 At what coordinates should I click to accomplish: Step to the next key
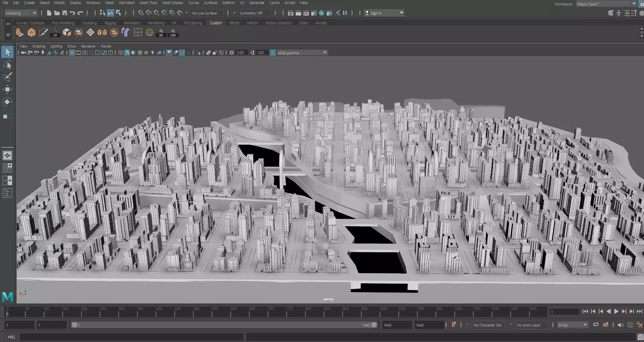[624, 311]
